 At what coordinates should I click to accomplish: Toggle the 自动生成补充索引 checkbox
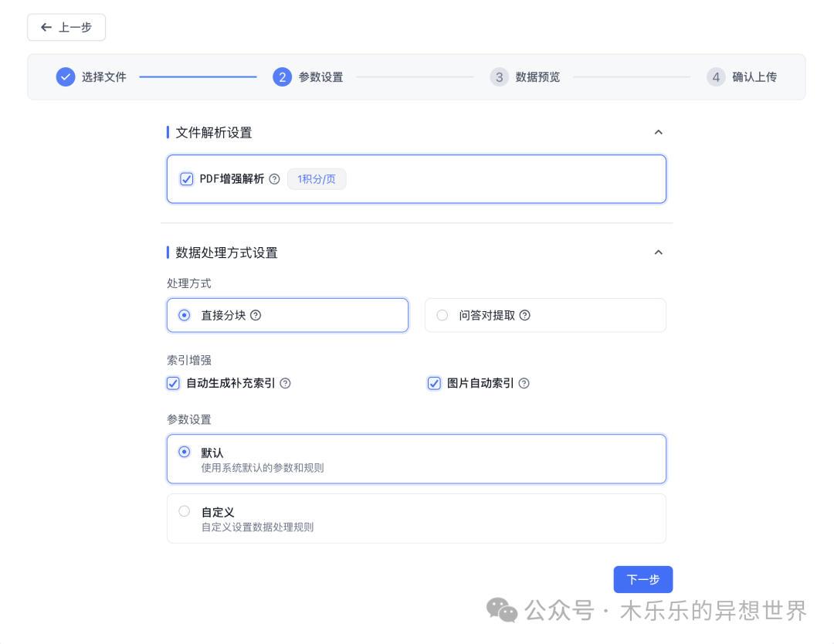click(174, 384)
